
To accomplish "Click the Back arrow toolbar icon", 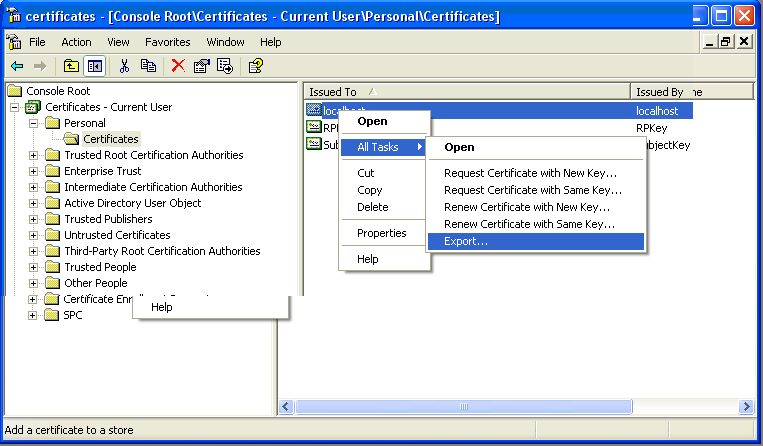I will (x=17, y=66).
